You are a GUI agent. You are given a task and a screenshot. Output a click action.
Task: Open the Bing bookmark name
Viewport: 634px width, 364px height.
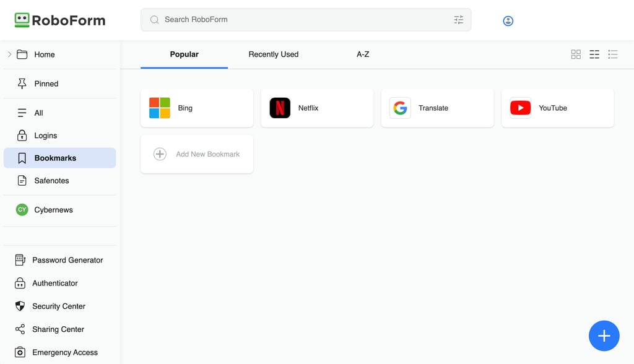click(x=185, y=108)
